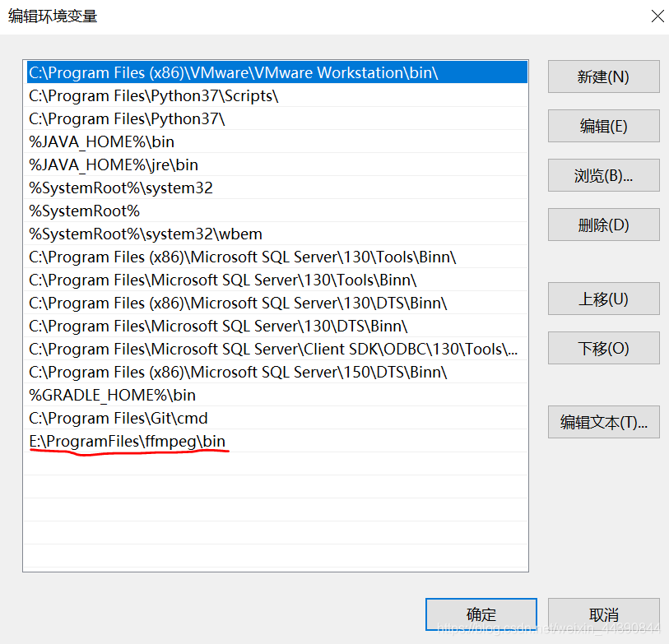Select the VMware Workstation\bin\ path entry

pyautogui.click(x=276, y=72)
